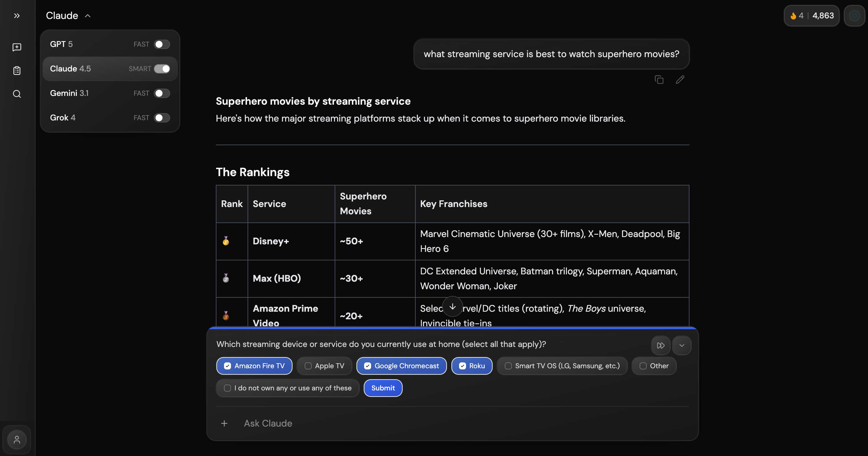The width and height of the screenshot is (868, 456).
Task: Uncheck the Roku option
Action: [x=472, y=366]
